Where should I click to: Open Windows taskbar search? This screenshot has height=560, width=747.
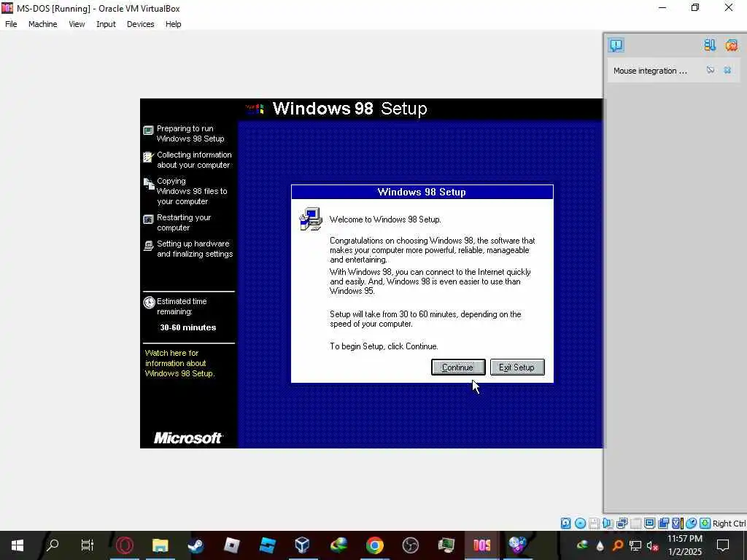point(53,545)
